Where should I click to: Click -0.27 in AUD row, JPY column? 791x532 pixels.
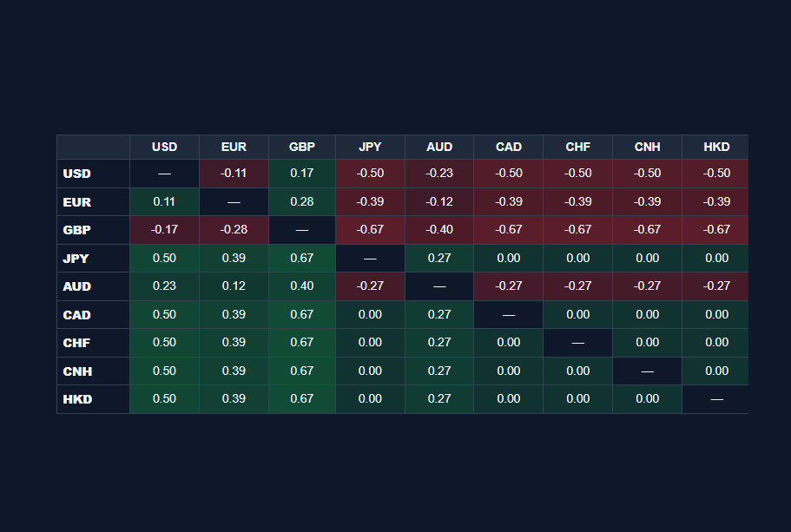tap(370, 286)
